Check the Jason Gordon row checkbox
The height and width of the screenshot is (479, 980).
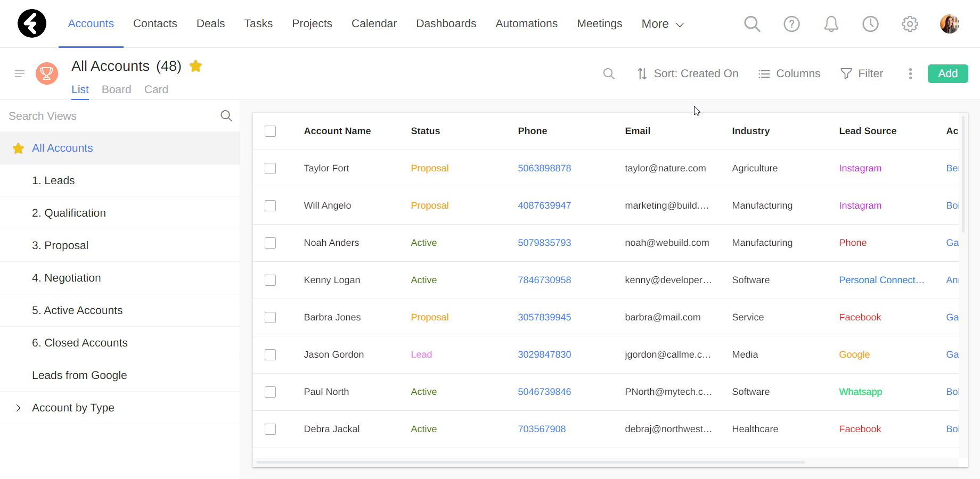271,354
